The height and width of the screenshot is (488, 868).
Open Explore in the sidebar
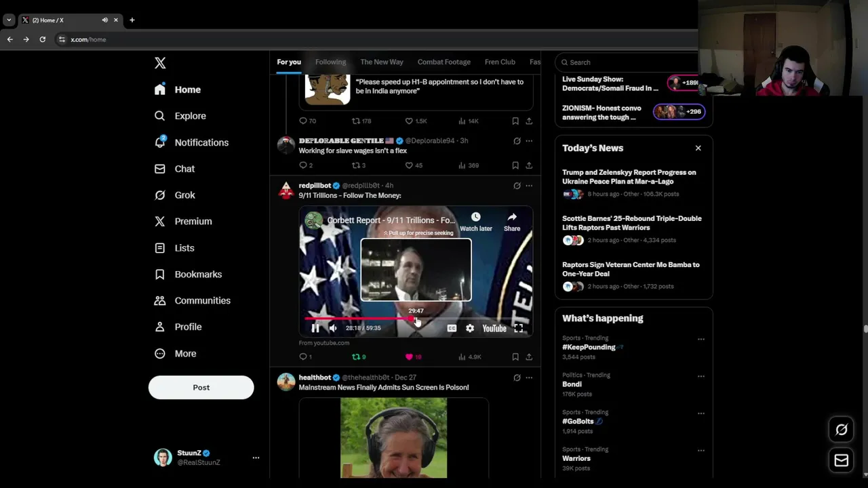pyautogui.click(x=180, y=116)
